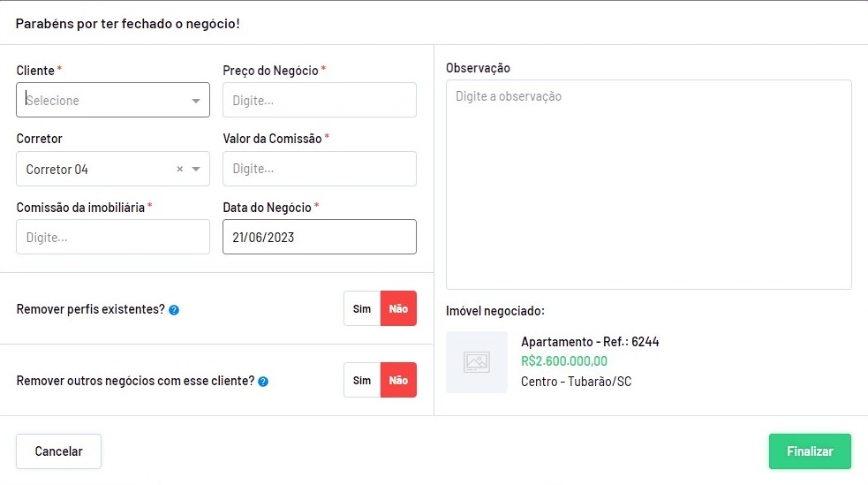Image resolution: width=868 pixels, height=485 pixels.
Task: Click the Cliente dropdown arrow
Action: point(196,101)
